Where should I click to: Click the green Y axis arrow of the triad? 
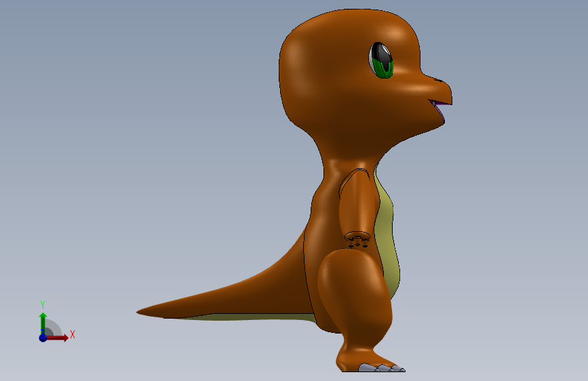pyautogui.click(x=43, y=323)
